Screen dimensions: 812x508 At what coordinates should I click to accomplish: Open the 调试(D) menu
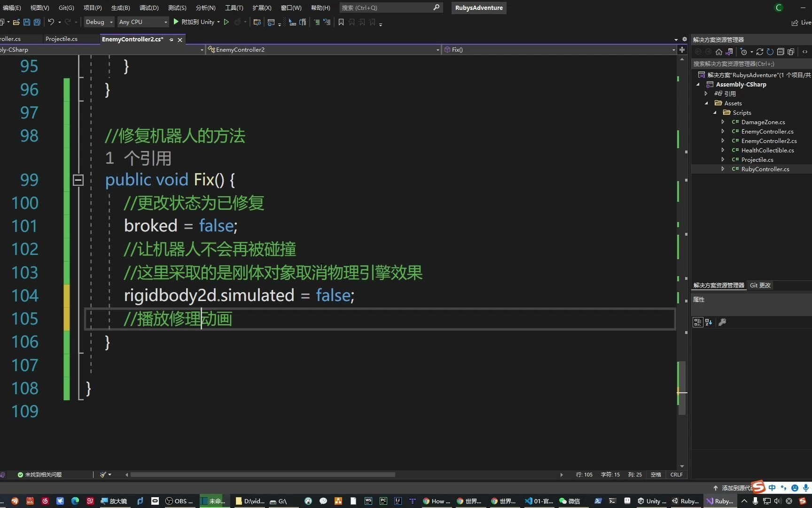click(x=148, y=8)
